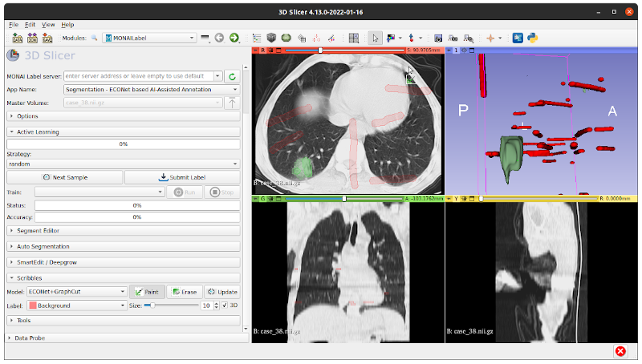Click the SAVE scene toolbar icon
The image size is (642, 364).
[47, 38]
